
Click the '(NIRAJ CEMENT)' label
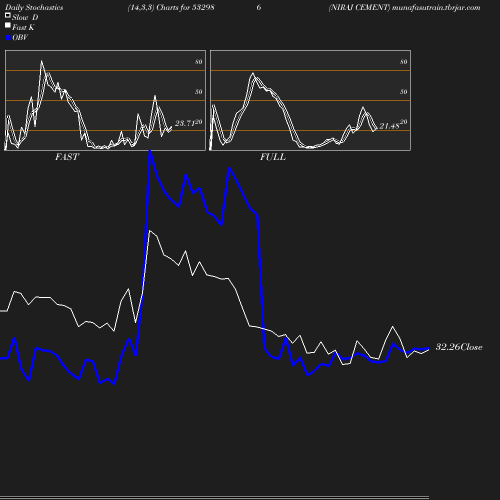359,8
